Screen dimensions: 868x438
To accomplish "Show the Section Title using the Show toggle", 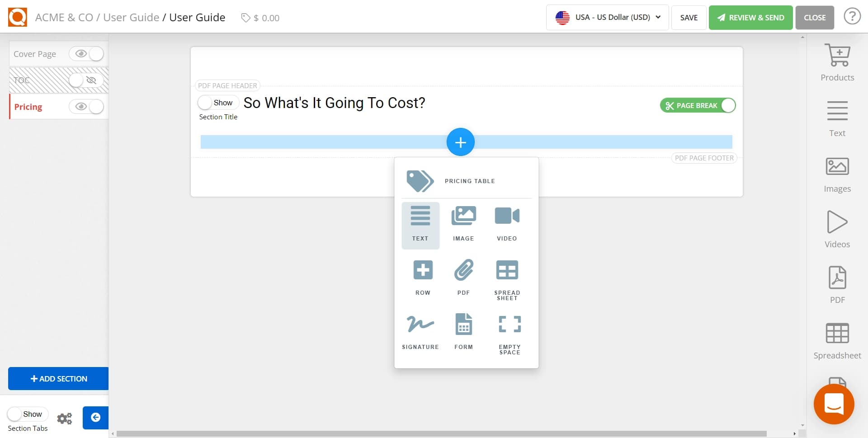I will tap(217, 102).
